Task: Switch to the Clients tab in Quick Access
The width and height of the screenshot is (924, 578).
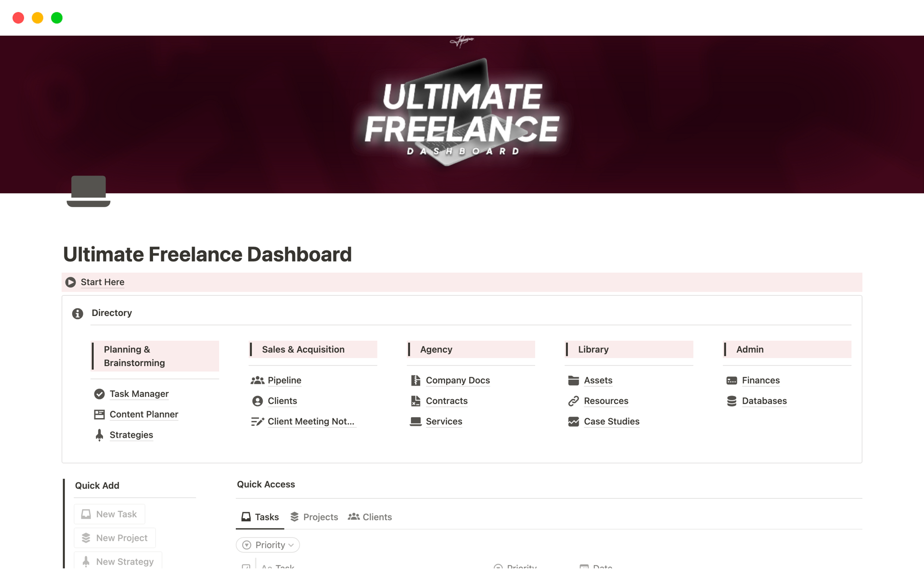Action: pos(370,517)
